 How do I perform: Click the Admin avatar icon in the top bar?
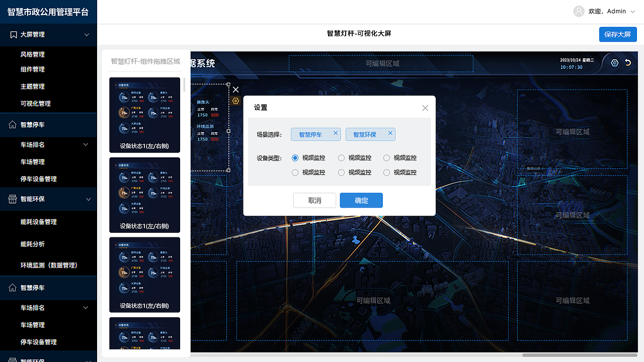579,11
